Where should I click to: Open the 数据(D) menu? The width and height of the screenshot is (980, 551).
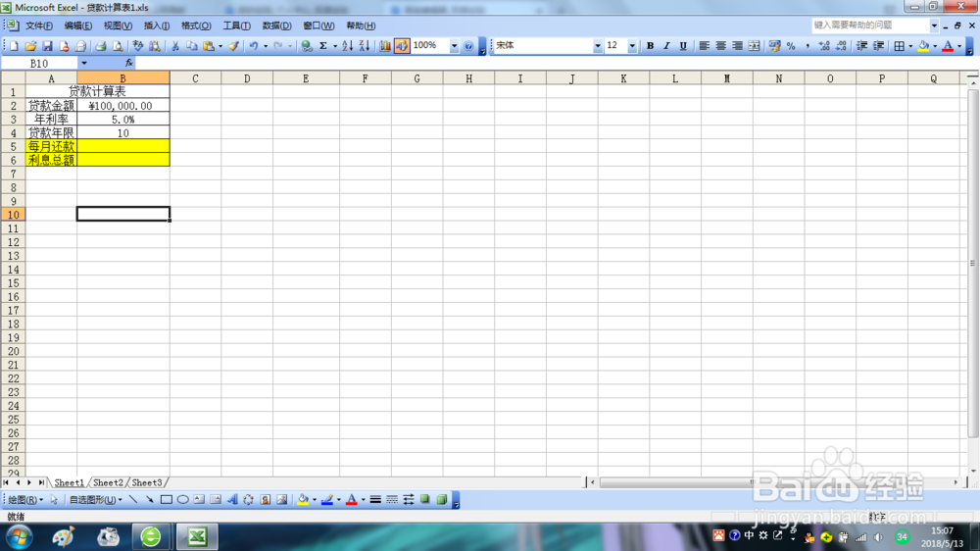(277, 25)
